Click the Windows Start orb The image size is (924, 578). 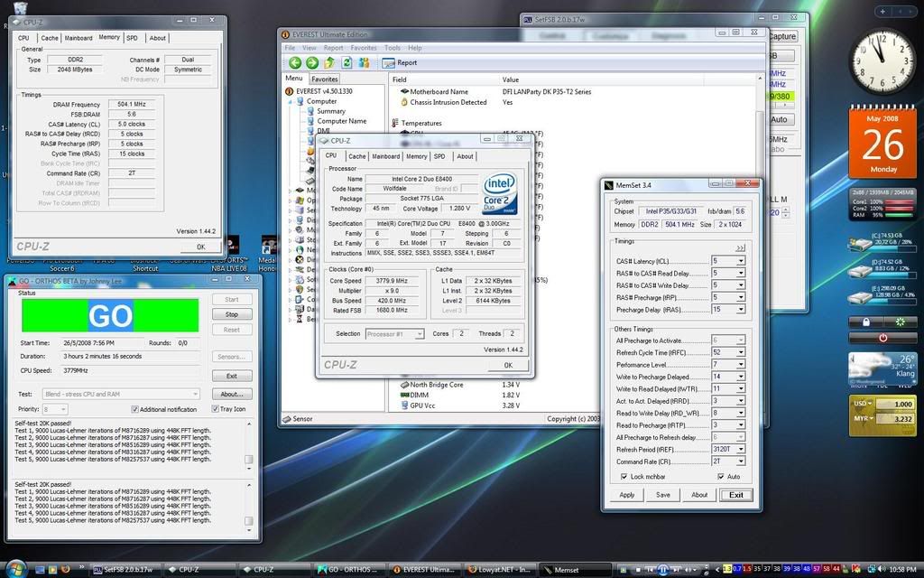pos(15,569)
